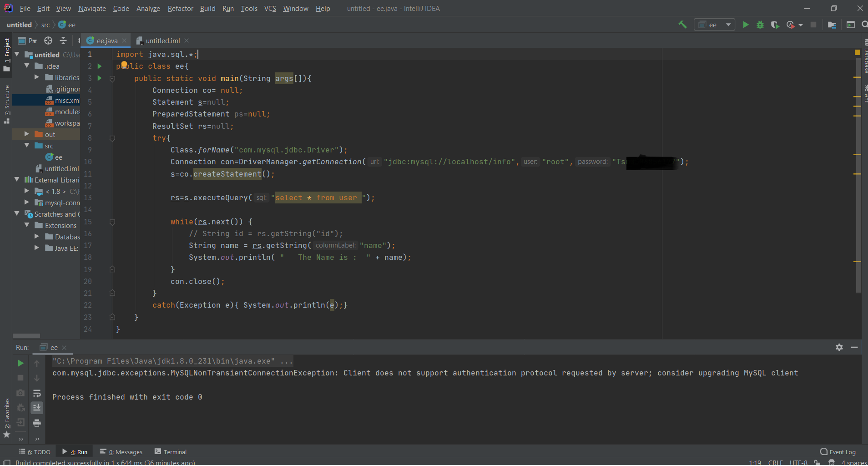The width and height of the screenshot is (868, 466).
Task: Toggle scroll to end in Run console
Action: click(37, 407)
